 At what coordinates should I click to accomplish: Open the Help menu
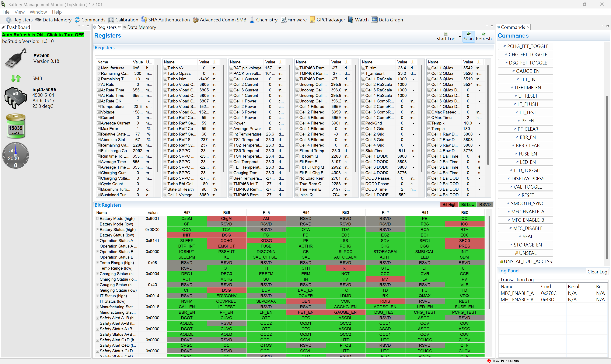point(57,12)
